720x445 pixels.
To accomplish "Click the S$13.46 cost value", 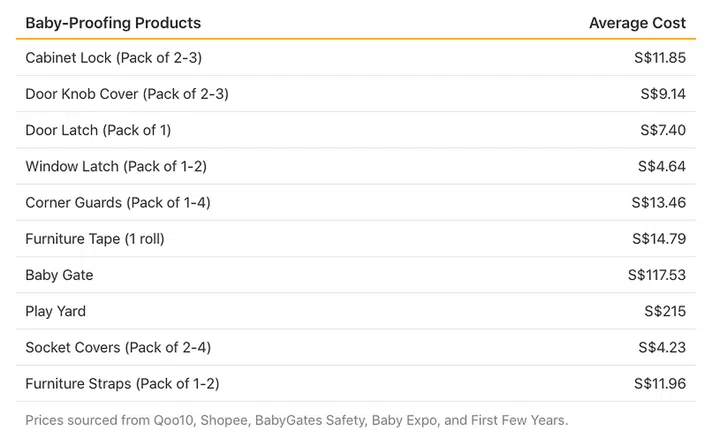I will (659, 203).
